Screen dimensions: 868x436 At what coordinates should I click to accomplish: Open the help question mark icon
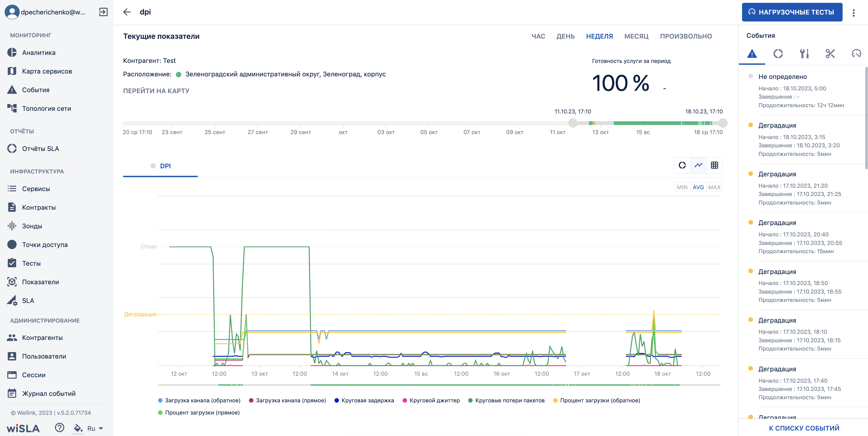click(x=60, y=427)
